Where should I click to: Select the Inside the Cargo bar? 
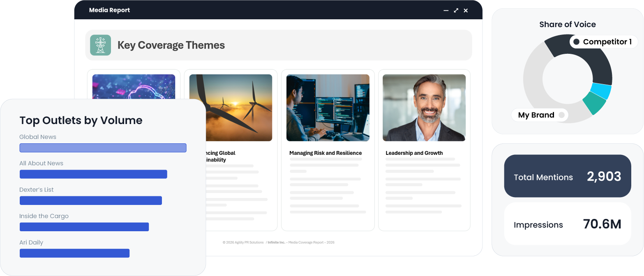click(x=84, y=227)
